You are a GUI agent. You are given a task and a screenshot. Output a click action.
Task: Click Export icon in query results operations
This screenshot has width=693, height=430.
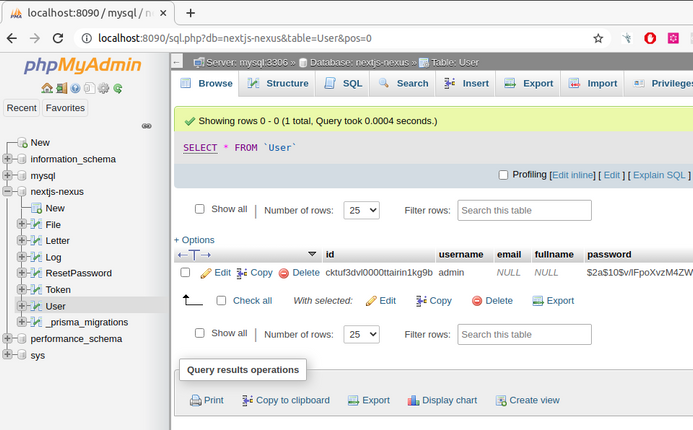pyautogui.click(x=353, y=400)
